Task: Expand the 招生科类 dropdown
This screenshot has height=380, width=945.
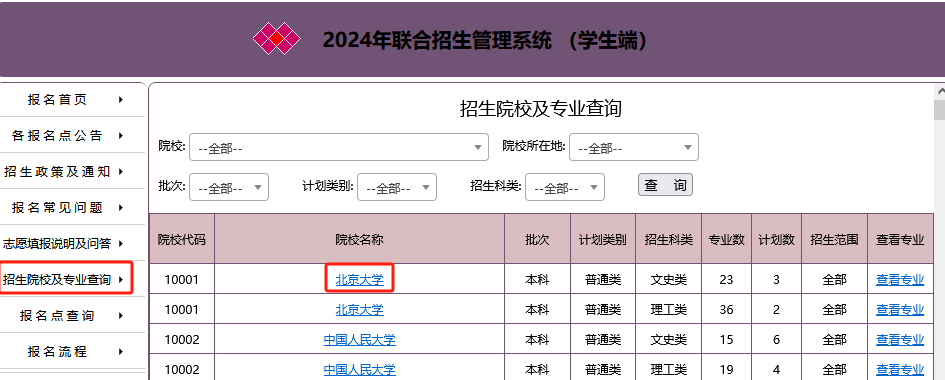Action: [565, 187]
